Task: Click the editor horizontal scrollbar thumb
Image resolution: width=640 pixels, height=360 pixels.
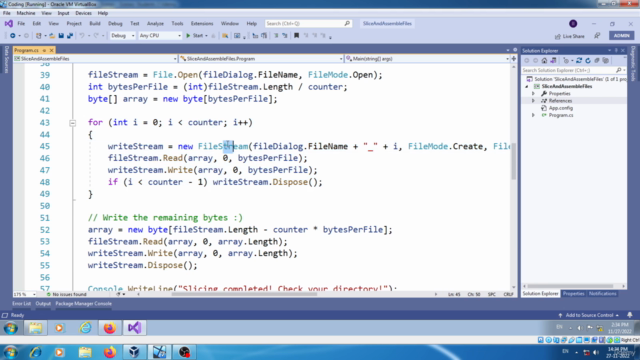Action: pyautogui.click(x=244, y=294)
